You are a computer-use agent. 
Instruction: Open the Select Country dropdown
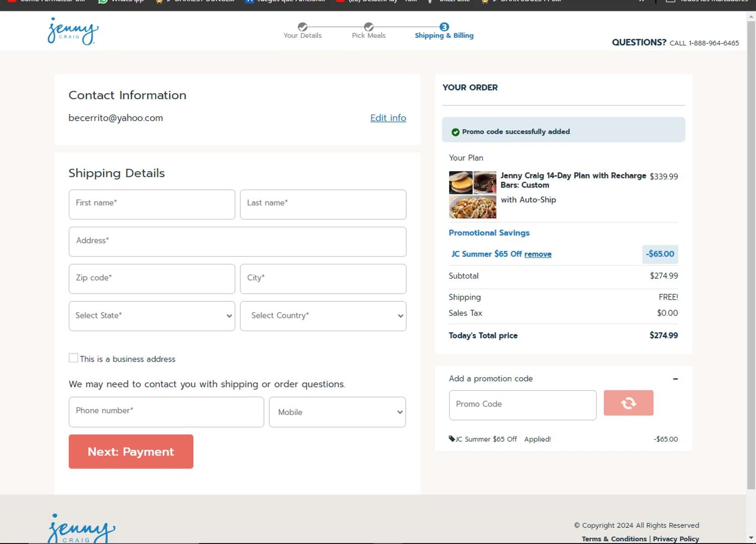[x=323, y=316]
